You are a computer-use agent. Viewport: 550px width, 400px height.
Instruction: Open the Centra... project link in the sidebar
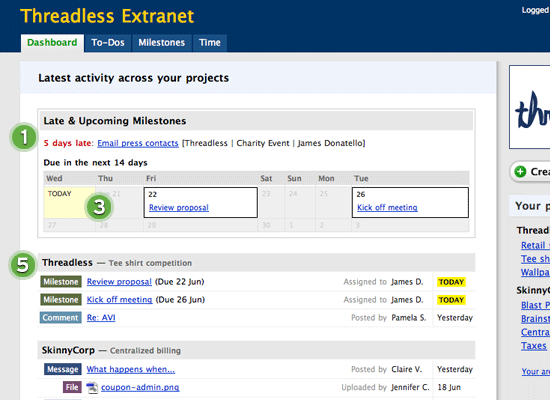(535, 332)
